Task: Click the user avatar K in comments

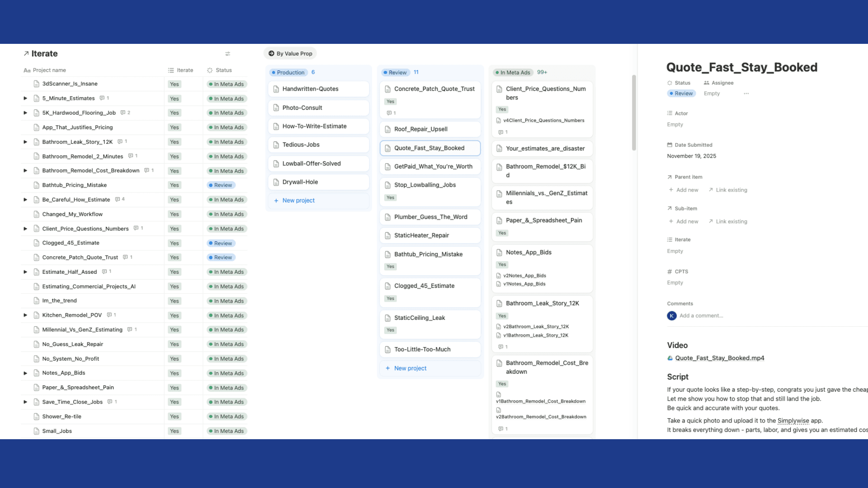Action: coord(672,316)
